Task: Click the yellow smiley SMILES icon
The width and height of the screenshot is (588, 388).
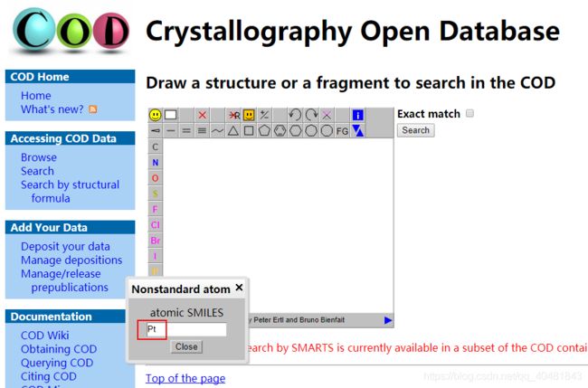Action: point(156,115)
